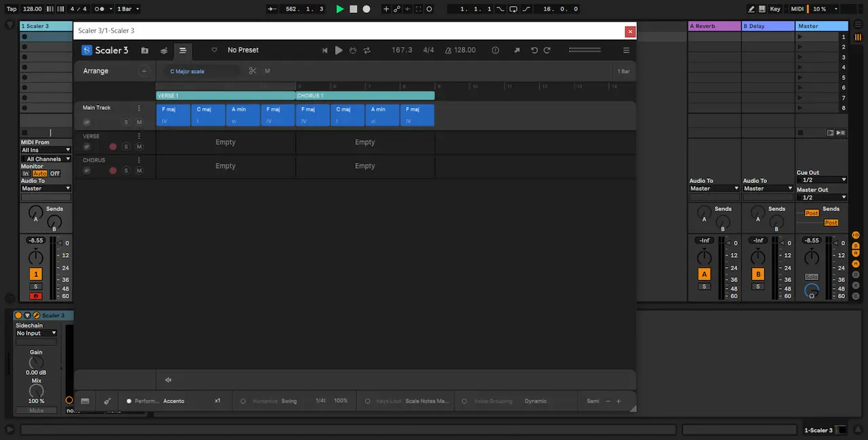The height and width of the screenshot is (440, 868).
Task: Enable the Keys Lock toggle
Action: (368, 401)
